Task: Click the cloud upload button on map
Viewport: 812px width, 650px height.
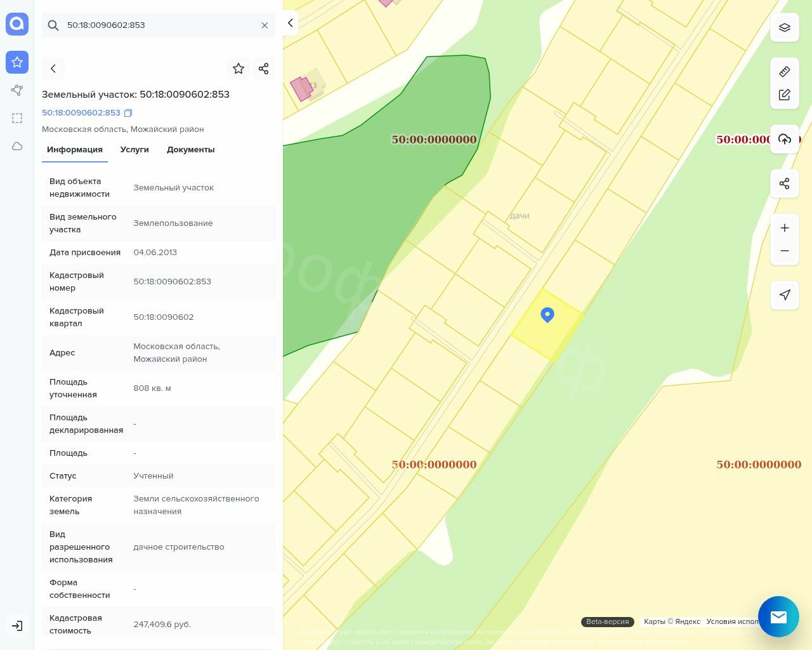Action: pyautogui.click(x=785, y=139)
